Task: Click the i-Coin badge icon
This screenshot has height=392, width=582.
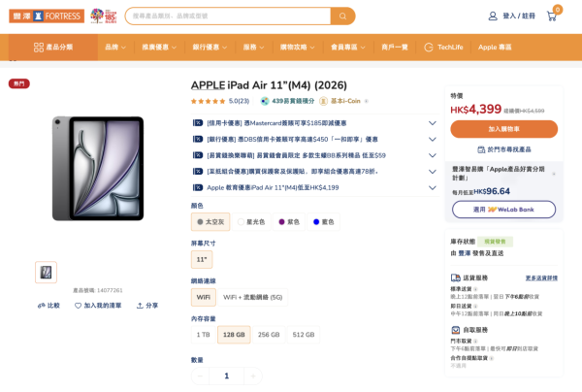Action: pos(323,101)
